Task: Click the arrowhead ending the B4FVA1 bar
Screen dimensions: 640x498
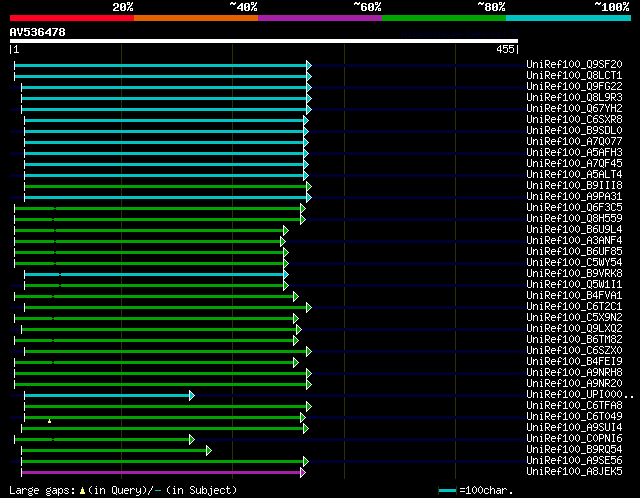Action: tap(296, 296)
